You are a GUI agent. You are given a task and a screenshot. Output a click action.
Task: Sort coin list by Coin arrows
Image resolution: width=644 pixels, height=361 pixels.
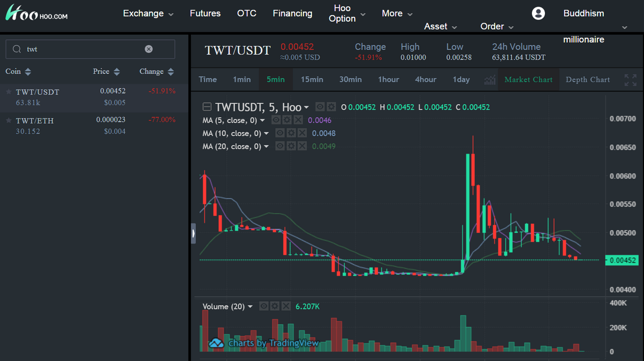pyautogui.click(x=28, y=72)
